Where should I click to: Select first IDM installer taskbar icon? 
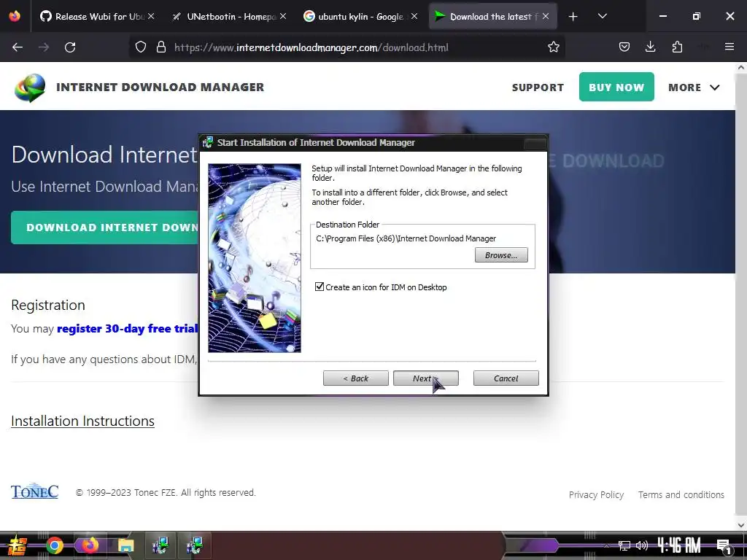click(160, 545)
